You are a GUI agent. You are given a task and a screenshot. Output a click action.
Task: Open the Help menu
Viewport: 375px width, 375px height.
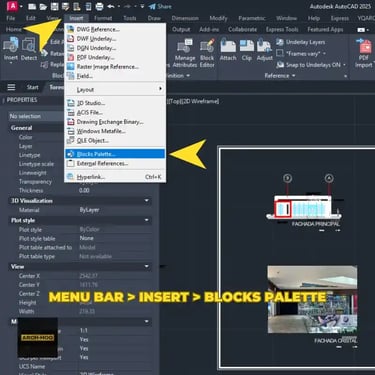(314, 18)
